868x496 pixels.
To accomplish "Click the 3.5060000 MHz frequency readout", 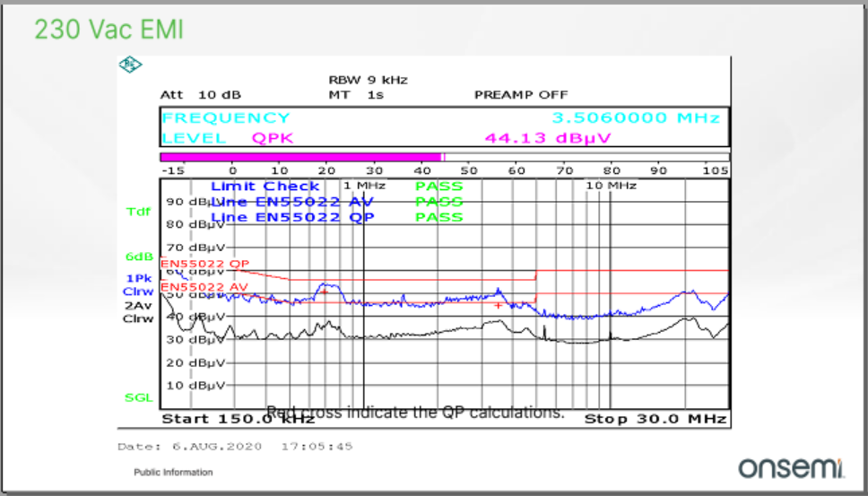I will (635, 118).
